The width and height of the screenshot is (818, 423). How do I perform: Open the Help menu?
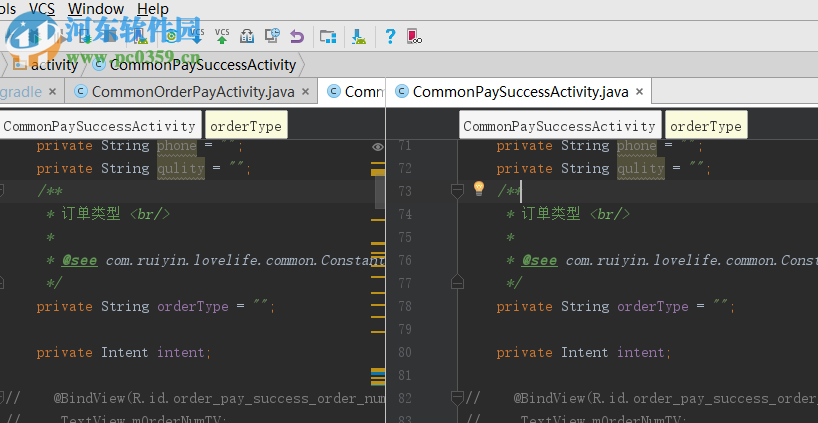pos(151,9)
